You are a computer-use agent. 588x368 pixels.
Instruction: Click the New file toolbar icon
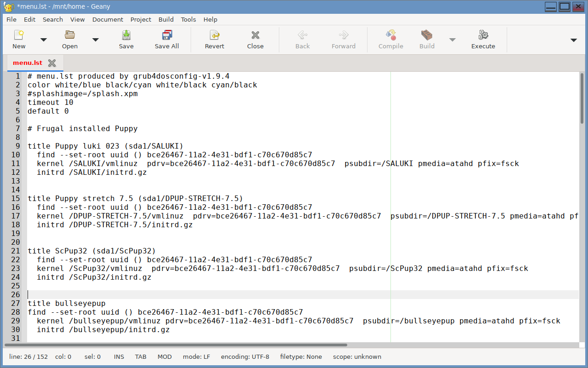coord(19,35)
